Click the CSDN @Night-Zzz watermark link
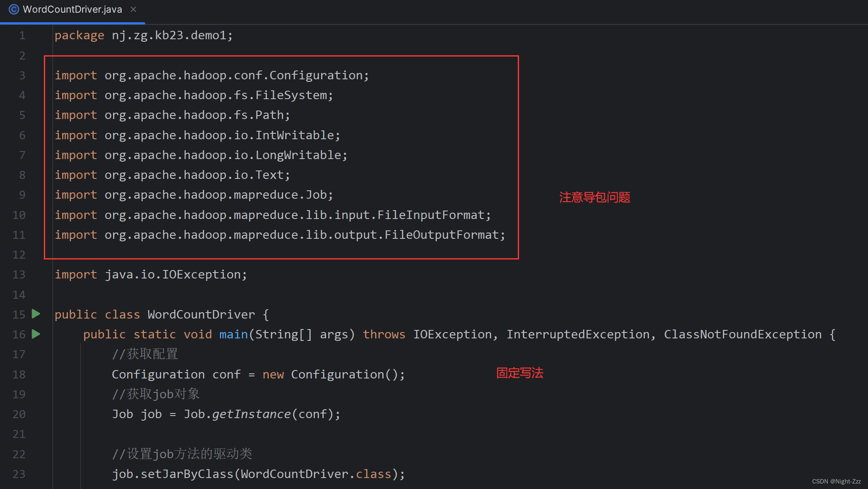This screenshot has width=868, height=489. pos(837,481)
